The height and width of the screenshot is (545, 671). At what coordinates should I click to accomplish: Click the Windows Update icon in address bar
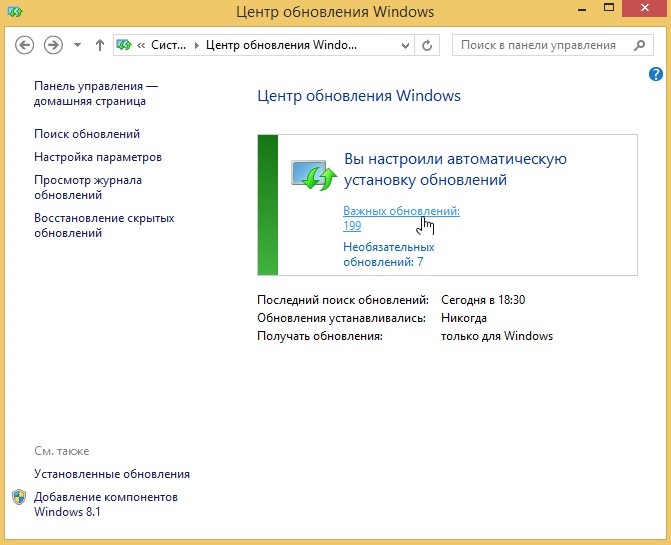[124, 45]
